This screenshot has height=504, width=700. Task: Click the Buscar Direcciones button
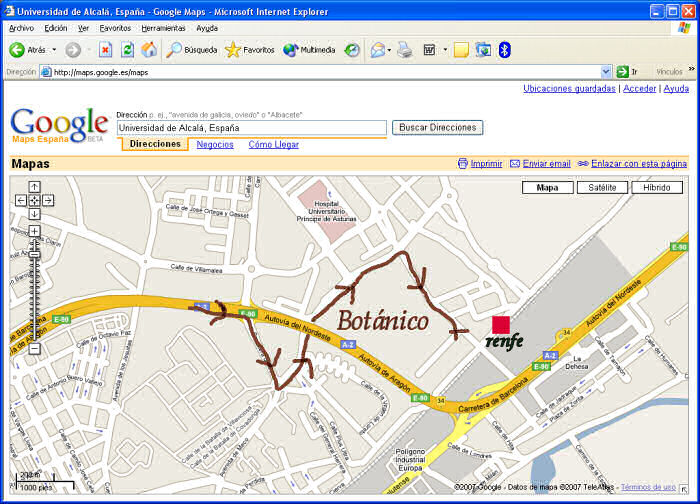pos(438,128)
